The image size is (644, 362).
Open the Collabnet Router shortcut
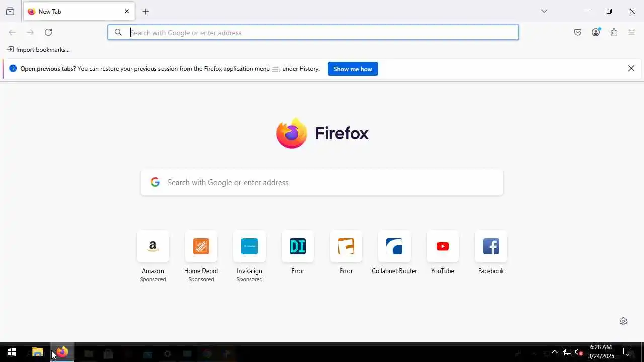394,246
